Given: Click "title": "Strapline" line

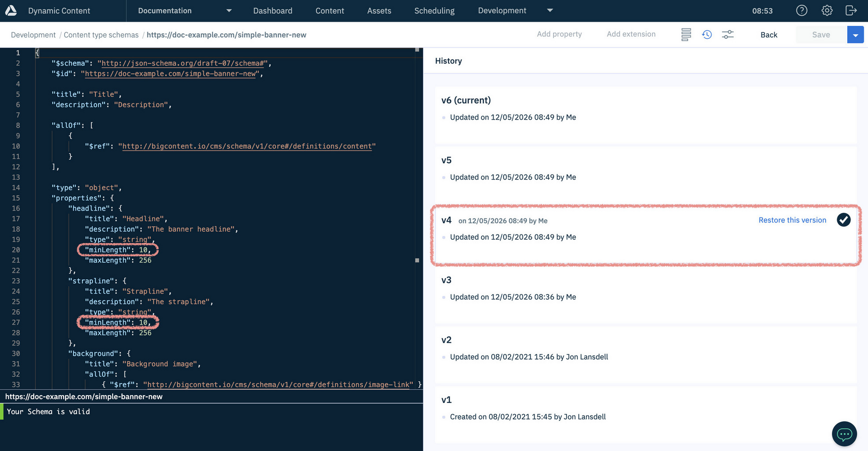Looking at the screenshot, I should tap(128, 291).
